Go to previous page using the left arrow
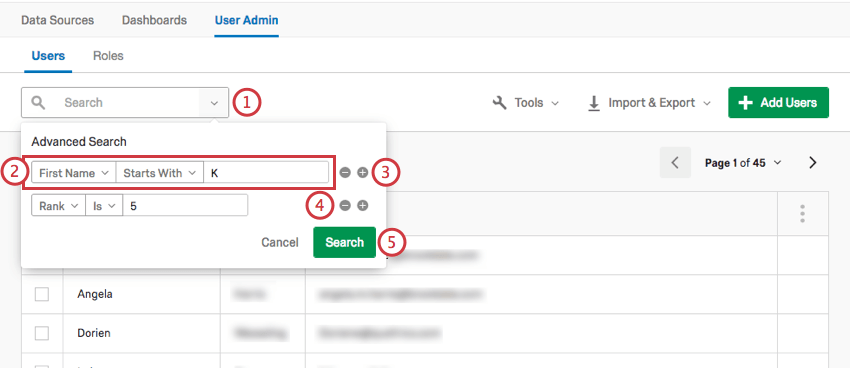The image size is (850, 368). [x=675, y=163]
